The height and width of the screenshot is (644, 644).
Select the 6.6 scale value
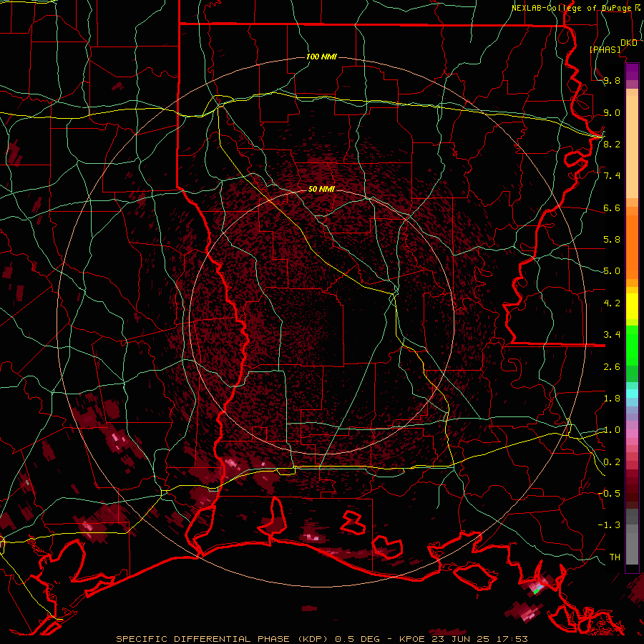point(612,208)
